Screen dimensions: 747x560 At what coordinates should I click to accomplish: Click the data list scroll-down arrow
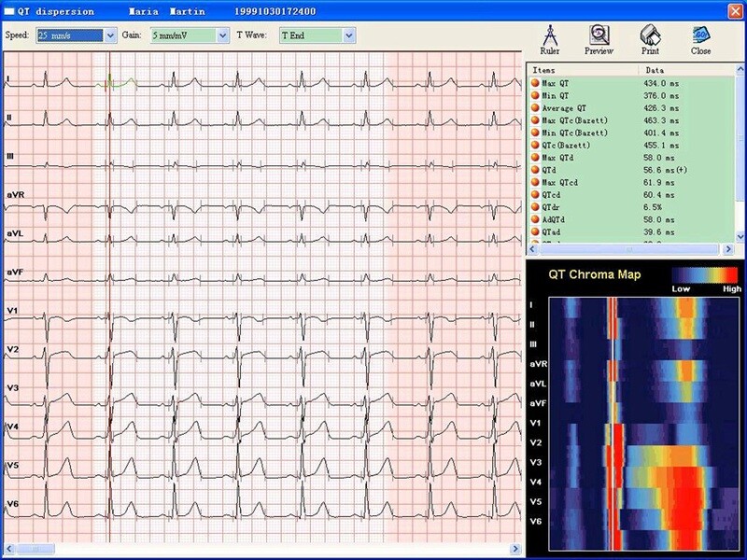pyautogui.click(x=740, y=236)
